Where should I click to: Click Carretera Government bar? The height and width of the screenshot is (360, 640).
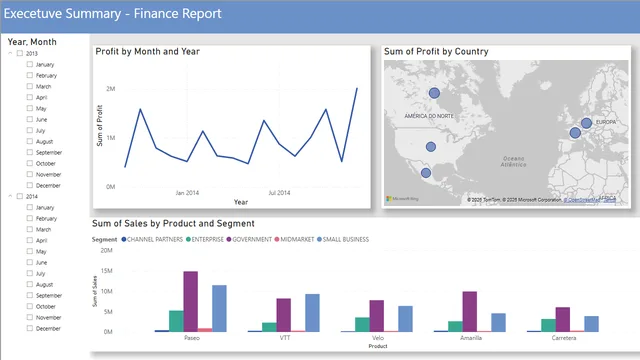pyautogui.click(x=563, y=320)
